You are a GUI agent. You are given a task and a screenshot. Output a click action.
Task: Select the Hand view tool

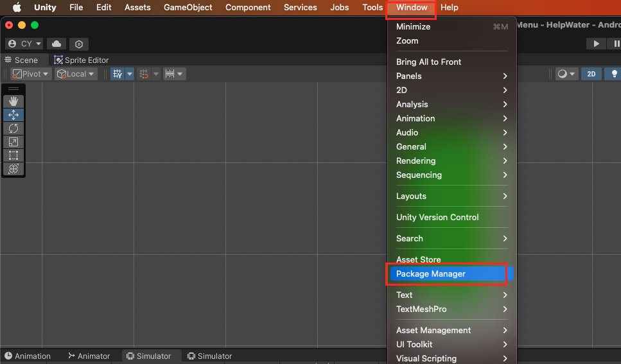coord(13,101)
